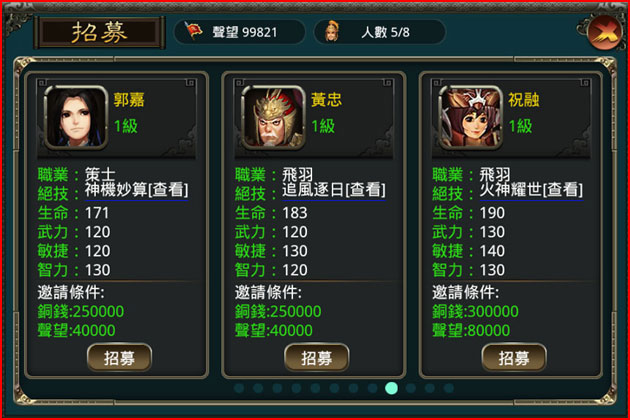
Task: Select 祝融 portrait
Action: (470, 117)
